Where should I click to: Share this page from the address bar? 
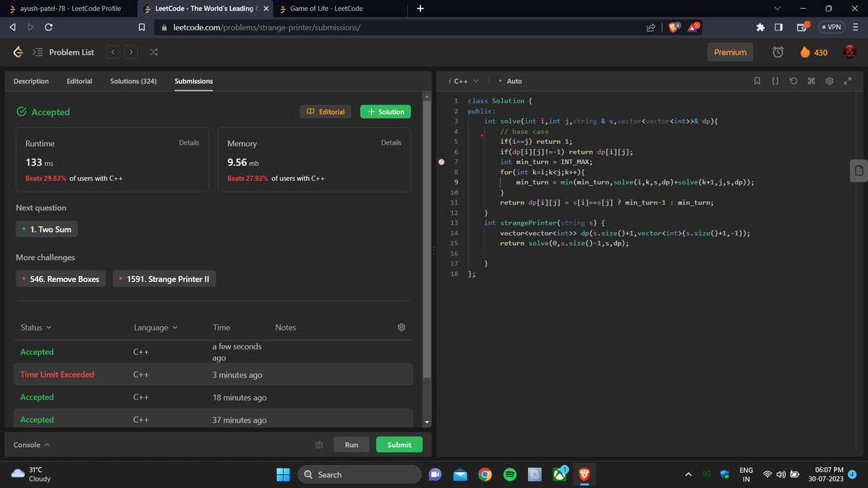(650, 27)
